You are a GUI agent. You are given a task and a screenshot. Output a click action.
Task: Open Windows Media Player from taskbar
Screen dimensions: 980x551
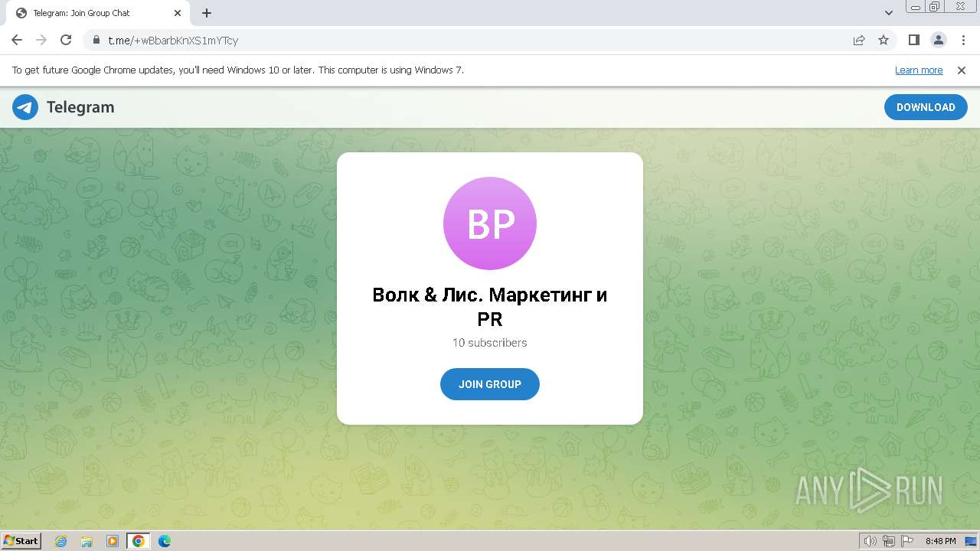[x=113, y=541]
